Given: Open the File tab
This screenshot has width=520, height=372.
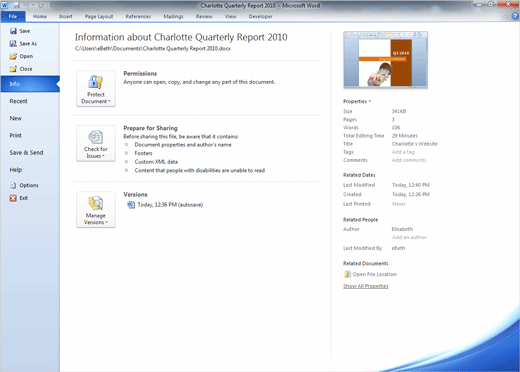Looking at the screenshot, I should click(x=13, y=16).
